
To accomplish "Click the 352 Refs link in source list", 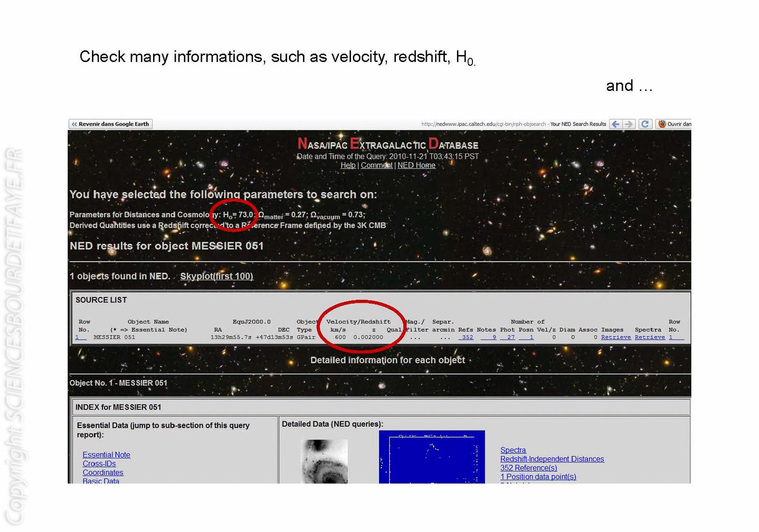I will click(467, 337).
